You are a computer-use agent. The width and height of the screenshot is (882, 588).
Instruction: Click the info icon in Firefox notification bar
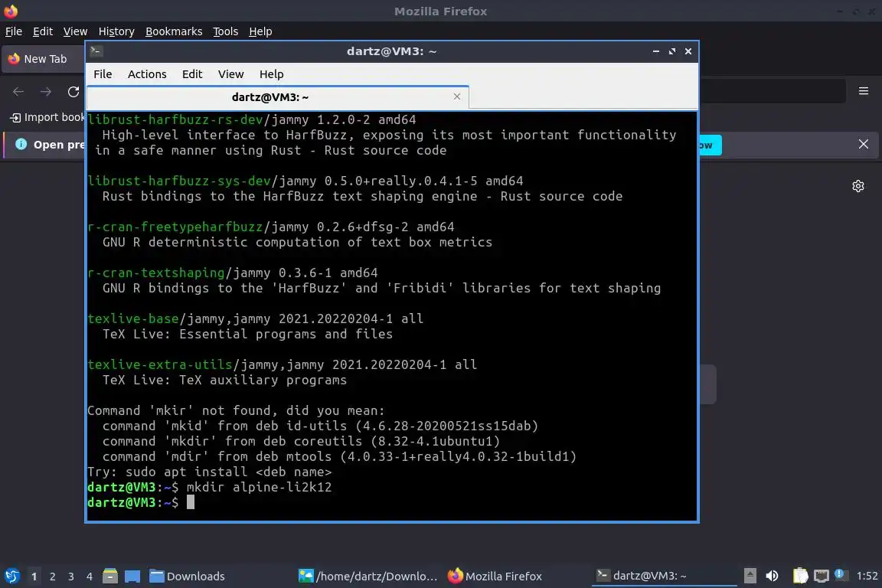tap(21, 144)
